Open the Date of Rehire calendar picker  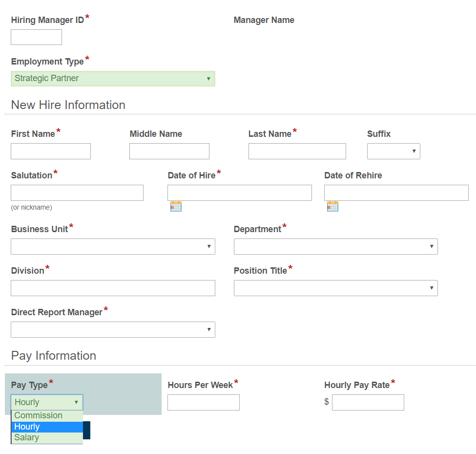click(332, 206)
